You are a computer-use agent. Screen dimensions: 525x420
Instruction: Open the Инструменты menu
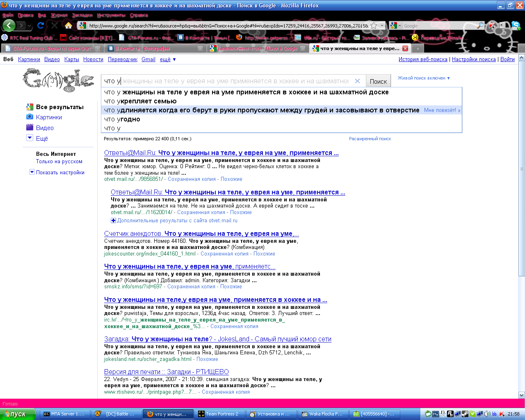(x=111, y=15)
